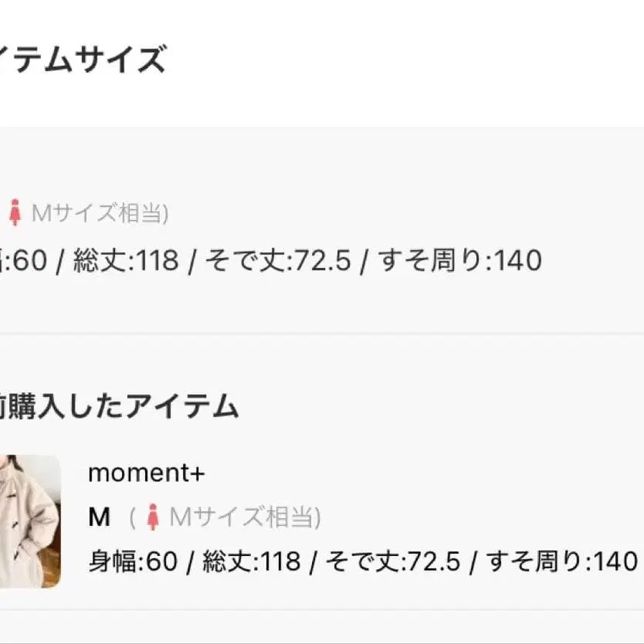Image resolution: width=644 pixels, height=644 pixels.
Task: Click the アイテムサイズ heading
Action: (83, 59)
